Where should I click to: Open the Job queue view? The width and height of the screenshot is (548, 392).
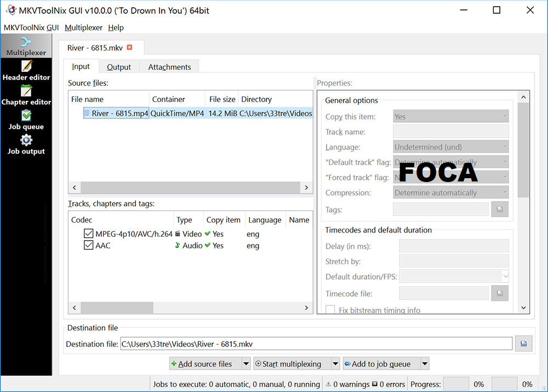[26, 120]
